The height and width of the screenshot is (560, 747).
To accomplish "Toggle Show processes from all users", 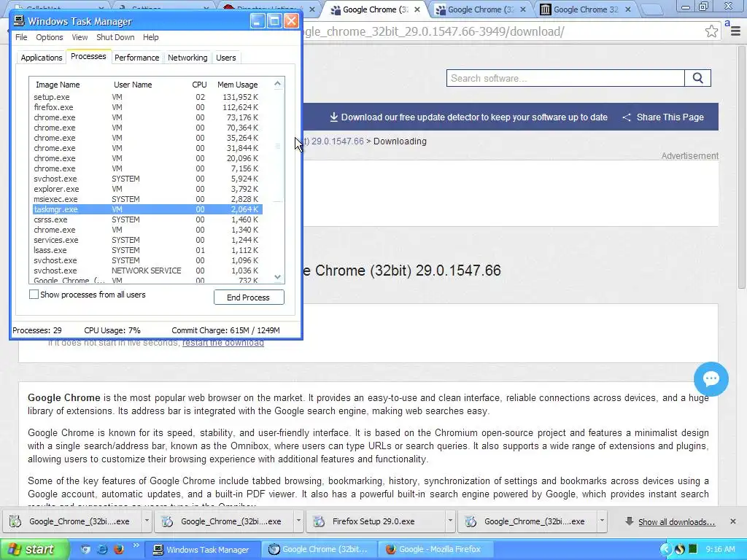I will point(34,295).
